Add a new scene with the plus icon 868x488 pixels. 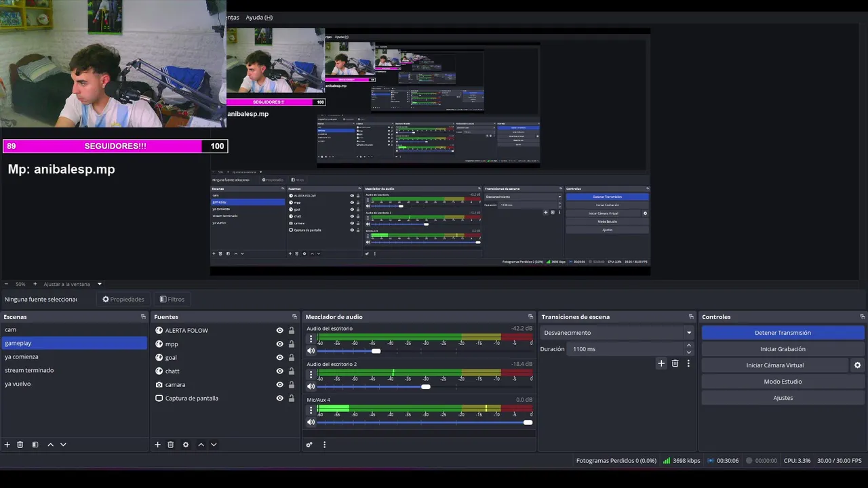(x=7, y=445)
